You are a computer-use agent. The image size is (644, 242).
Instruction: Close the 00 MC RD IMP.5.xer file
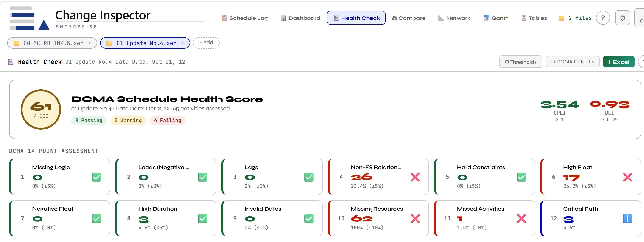point(90,43)
